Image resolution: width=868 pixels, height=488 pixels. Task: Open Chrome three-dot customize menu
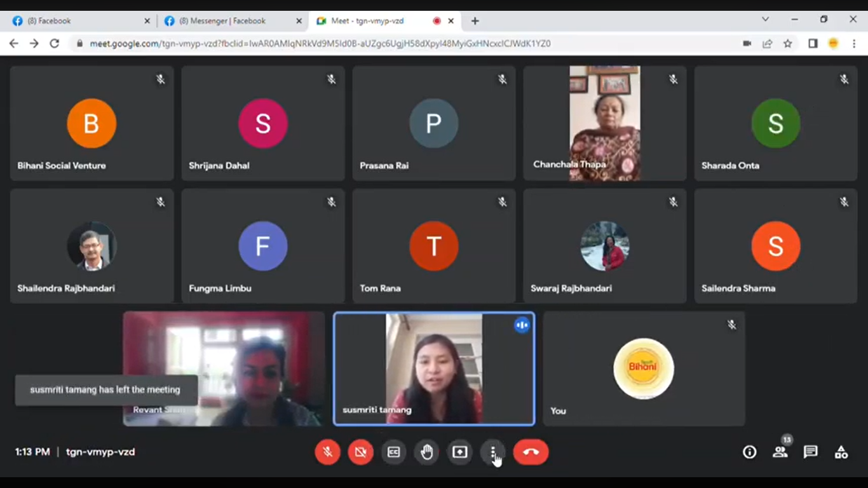(x=854, y=44)
